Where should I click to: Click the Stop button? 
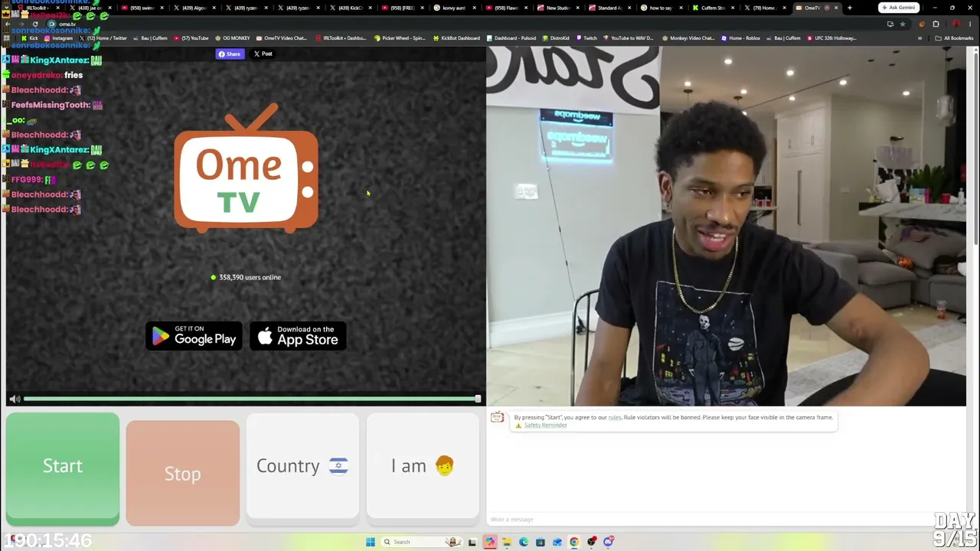[183, 473]
